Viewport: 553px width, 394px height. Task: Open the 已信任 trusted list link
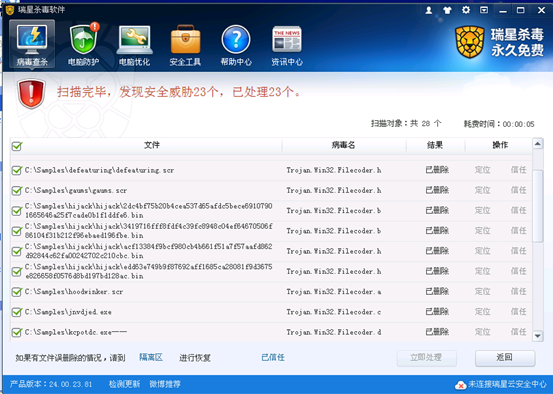[x=273, y=357]
